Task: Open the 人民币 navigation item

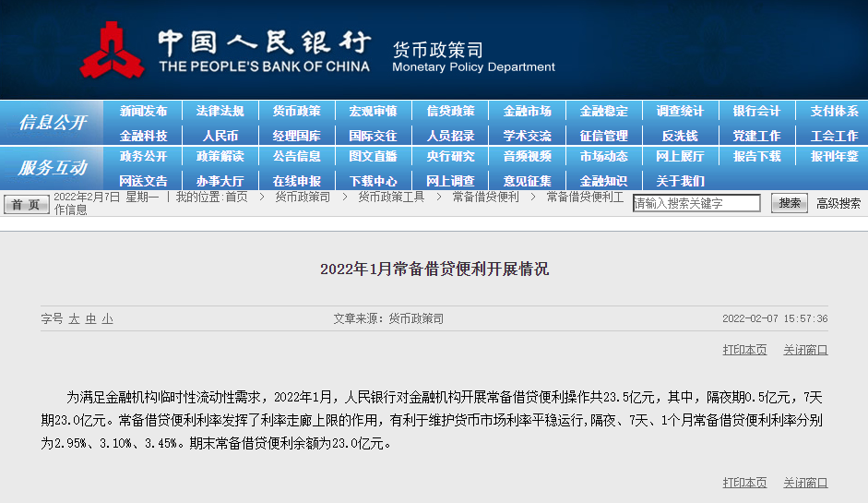Action: coord(220,136)
